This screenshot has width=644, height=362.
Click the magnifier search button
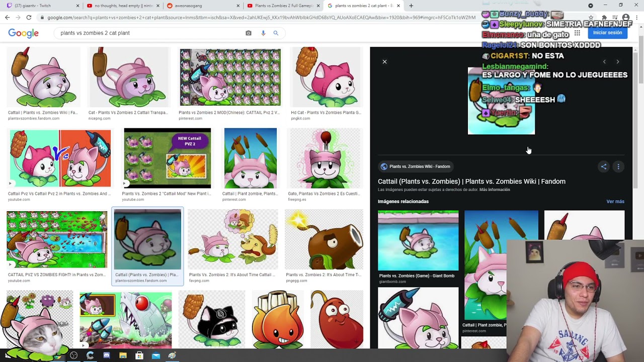276,33
